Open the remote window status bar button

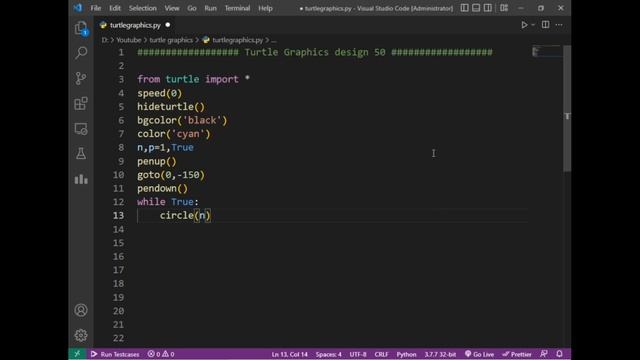click(77, 354)
